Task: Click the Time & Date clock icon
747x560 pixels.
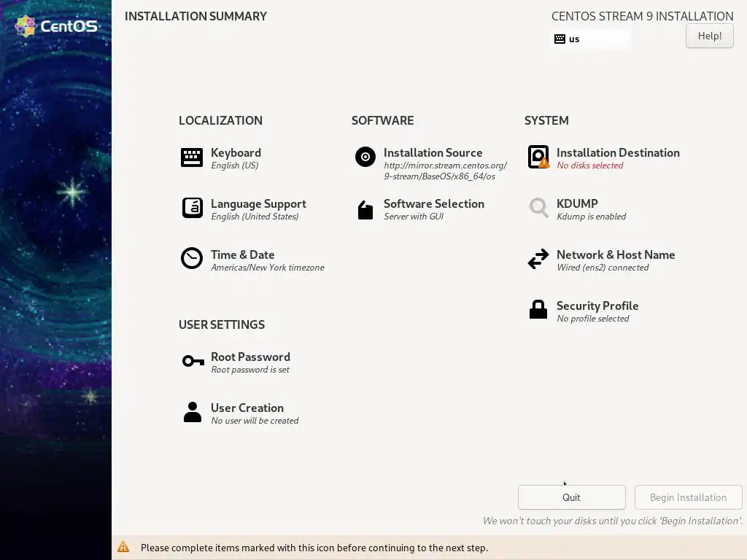Action: [192, 258]
